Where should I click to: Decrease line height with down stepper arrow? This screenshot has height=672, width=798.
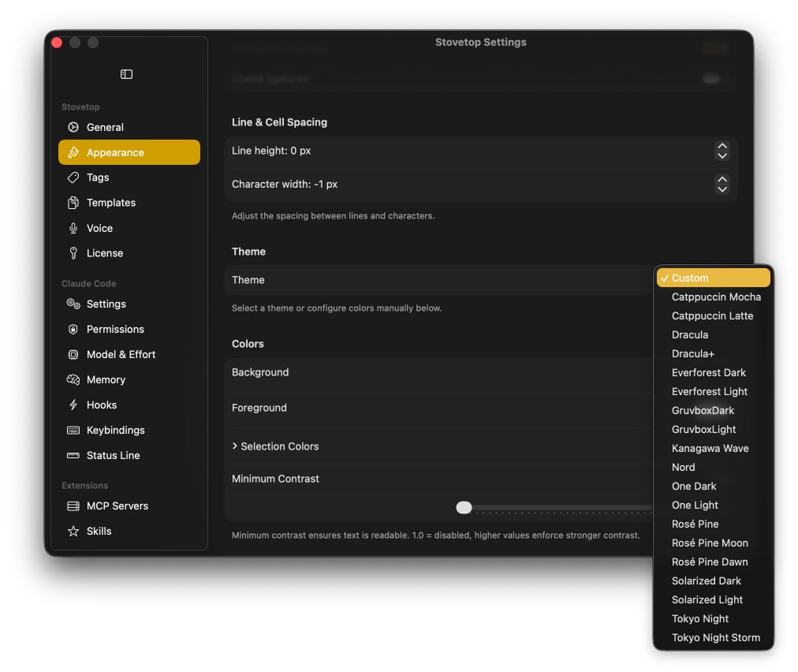point(722,155)
